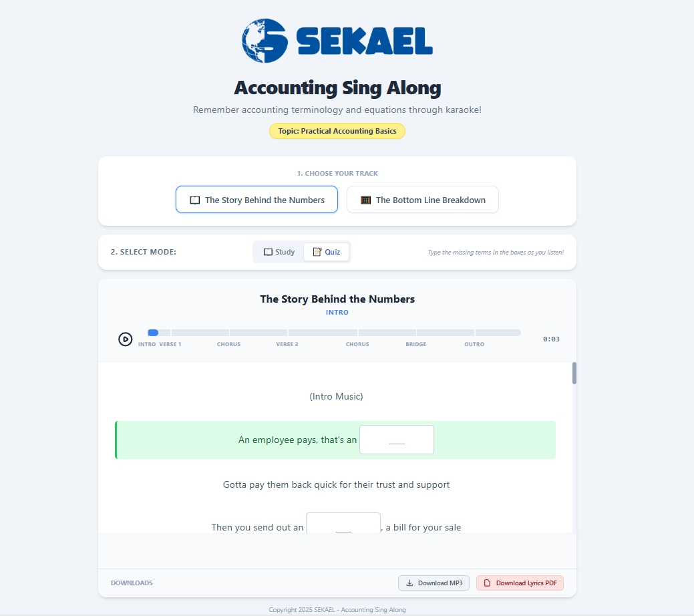Screen dimensions: 694x616
Task: Choose The Story Behind the Numbers track
Action: (256, 200)
